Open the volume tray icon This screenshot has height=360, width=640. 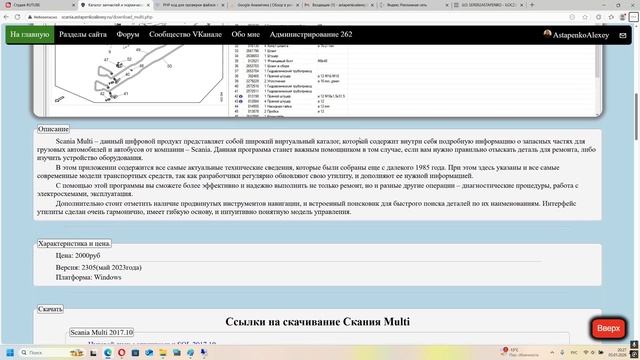click(x=593, y=352)
